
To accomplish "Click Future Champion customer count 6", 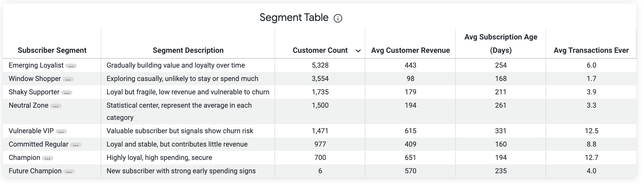I will (320, 171).
